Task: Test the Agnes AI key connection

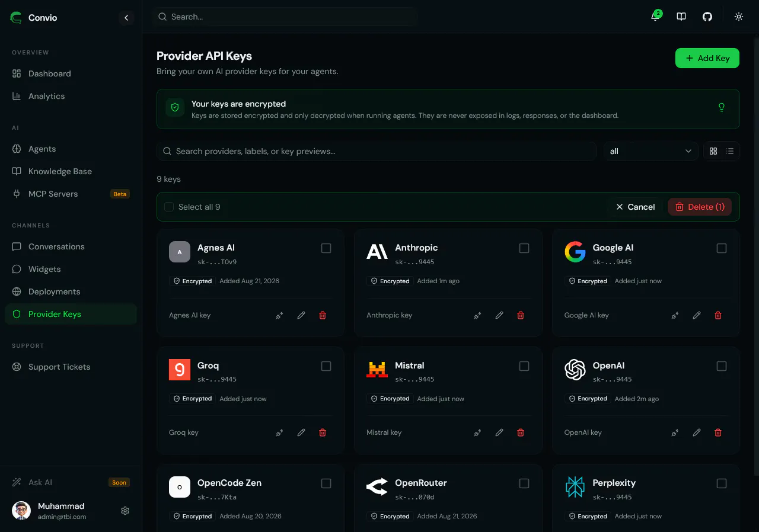Action: tap(279, 315)
